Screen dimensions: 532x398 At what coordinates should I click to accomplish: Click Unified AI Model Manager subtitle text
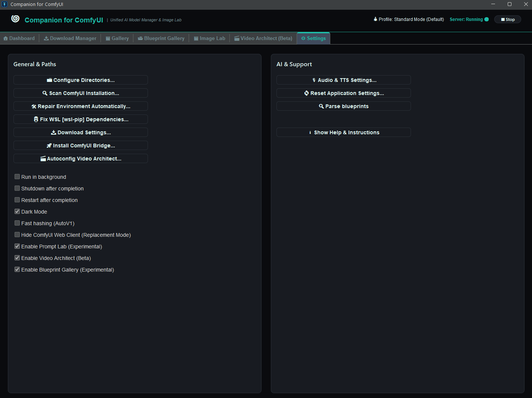tap(146, 20)
